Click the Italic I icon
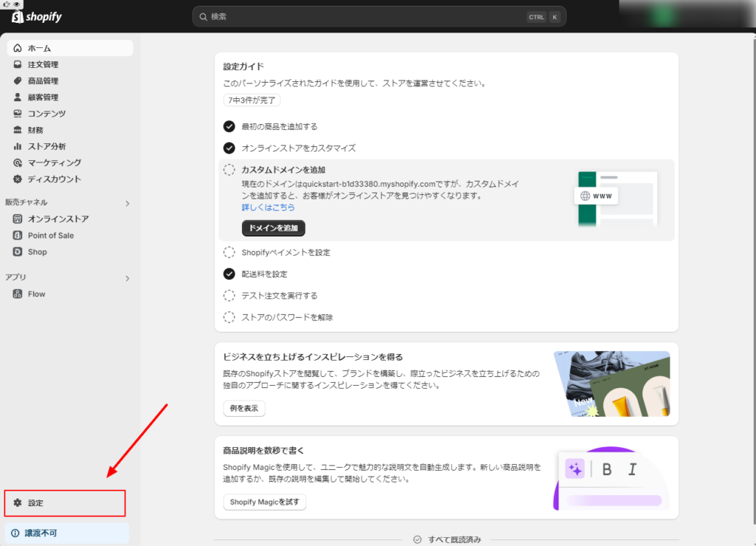Screen dimensions: 756x546 [632, 469]
